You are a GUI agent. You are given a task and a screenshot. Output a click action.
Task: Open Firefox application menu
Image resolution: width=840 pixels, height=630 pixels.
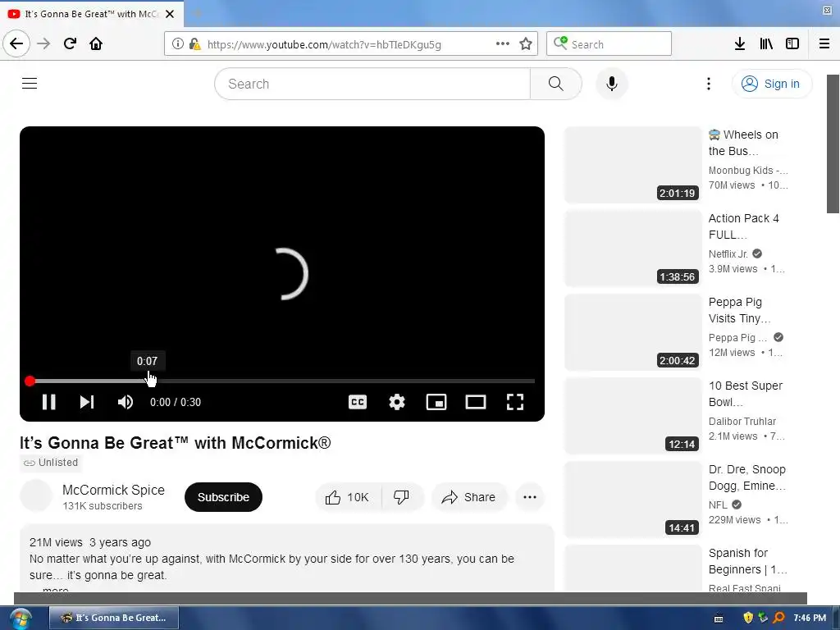click(824, 44)
